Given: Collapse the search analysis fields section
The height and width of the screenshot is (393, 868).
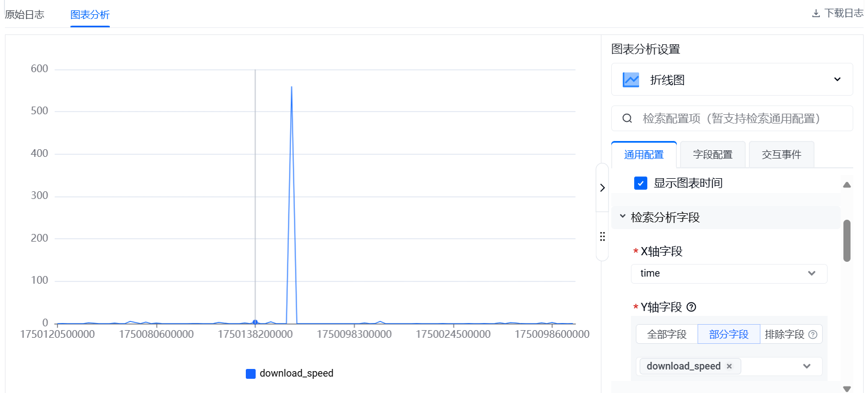Looking at the screenshot, I should 623,217.
